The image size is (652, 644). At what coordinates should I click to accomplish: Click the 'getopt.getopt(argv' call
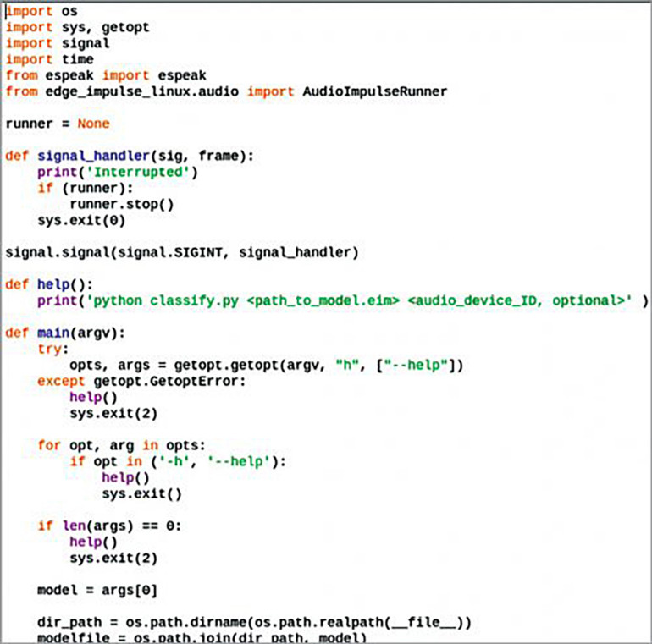230,365
